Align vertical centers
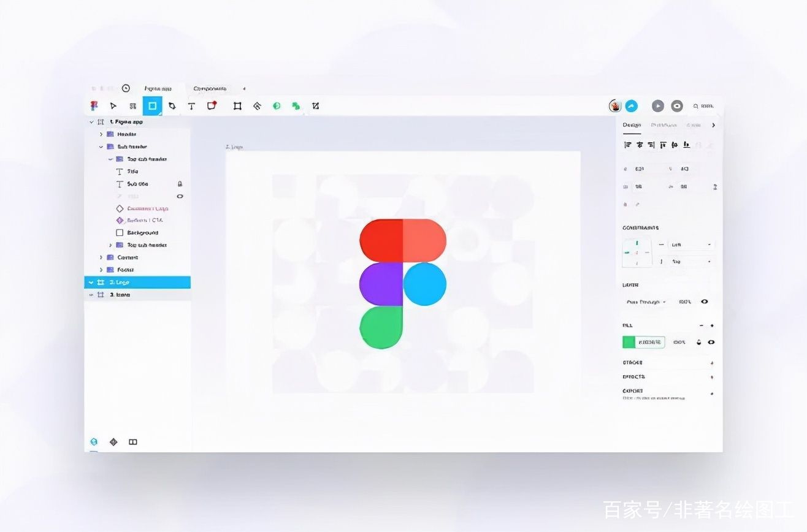807x532 pixels. click(675, 145)
